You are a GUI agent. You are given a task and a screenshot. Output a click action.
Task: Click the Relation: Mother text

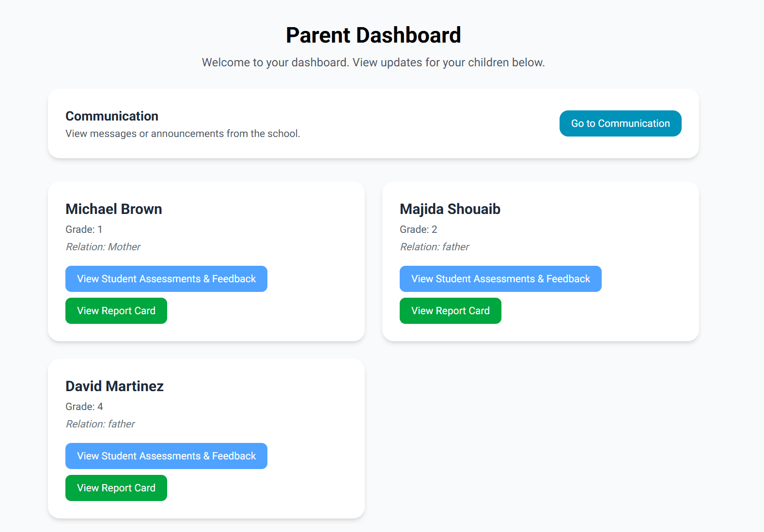pyautogui.click(x=103, y=247)
